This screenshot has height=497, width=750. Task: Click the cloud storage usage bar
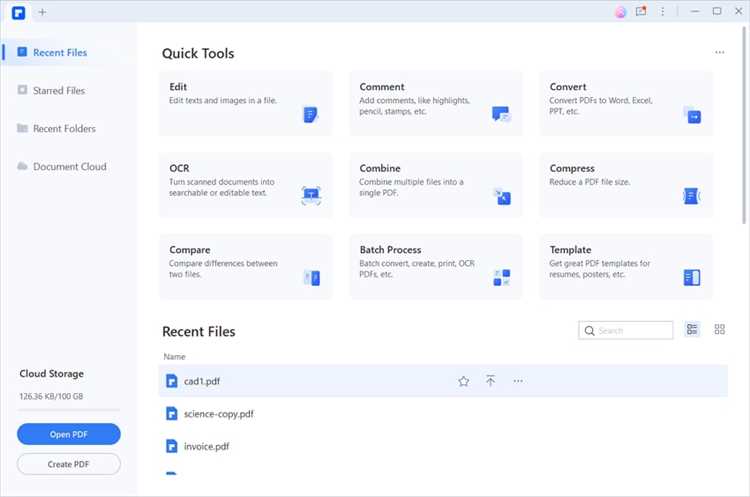69,410
